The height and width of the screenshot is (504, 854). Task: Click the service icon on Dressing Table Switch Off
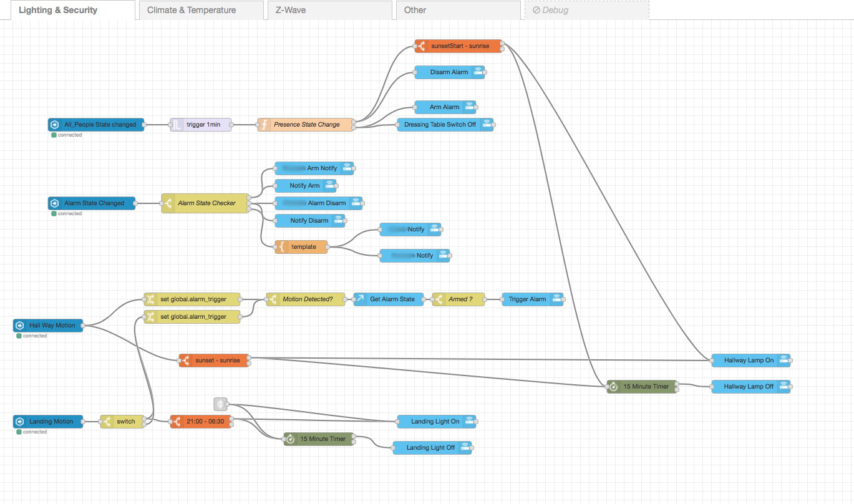coord(487,125)
